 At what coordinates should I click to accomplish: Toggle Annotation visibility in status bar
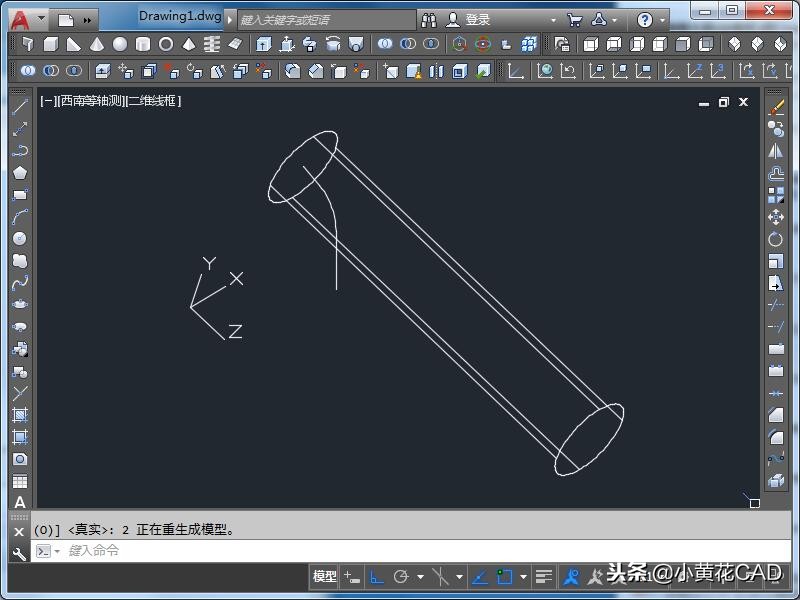tap(571, 577)
